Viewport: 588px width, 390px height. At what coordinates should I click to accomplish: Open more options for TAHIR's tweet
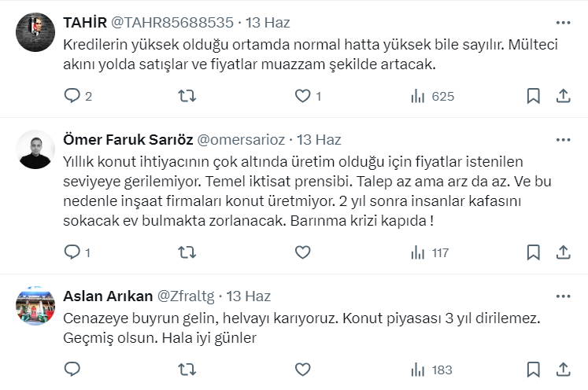coord(563,22)
